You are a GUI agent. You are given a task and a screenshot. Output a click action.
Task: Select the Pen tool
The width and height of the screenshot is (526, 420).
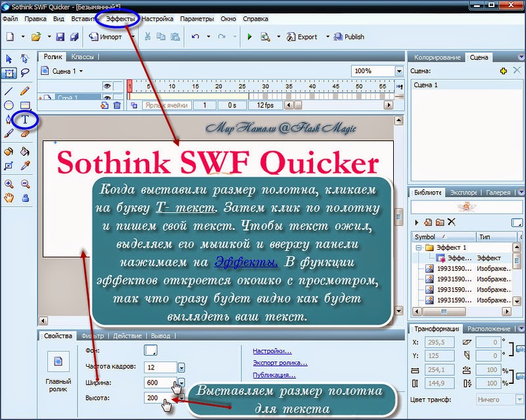[8, 120]
